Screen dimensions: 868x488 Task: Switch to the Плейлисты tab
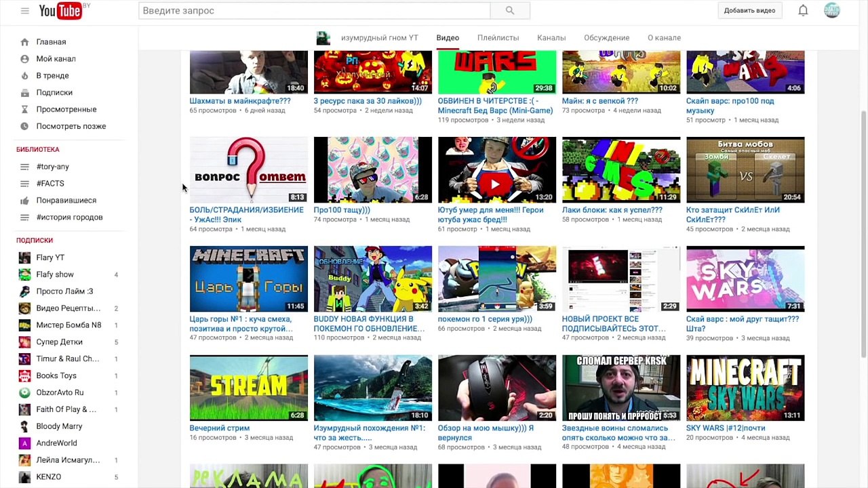(x=498, y=38)
